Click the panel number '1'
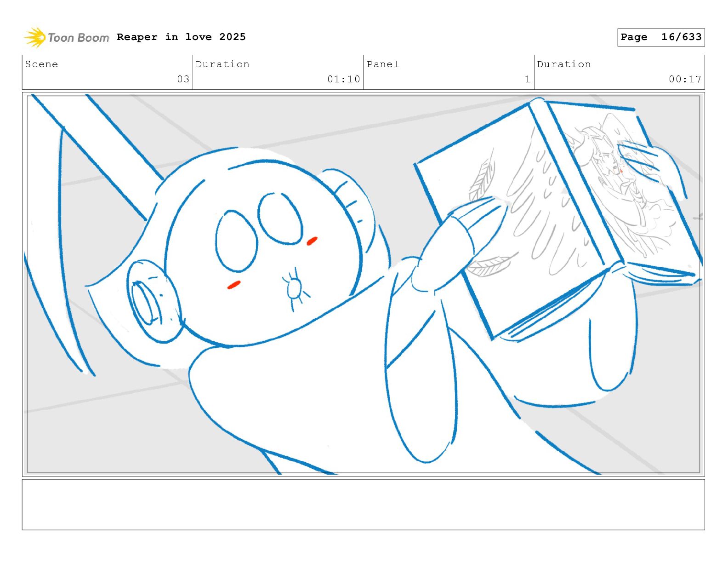The width and height of the screenshot is (728, 563). coord(528,79)
